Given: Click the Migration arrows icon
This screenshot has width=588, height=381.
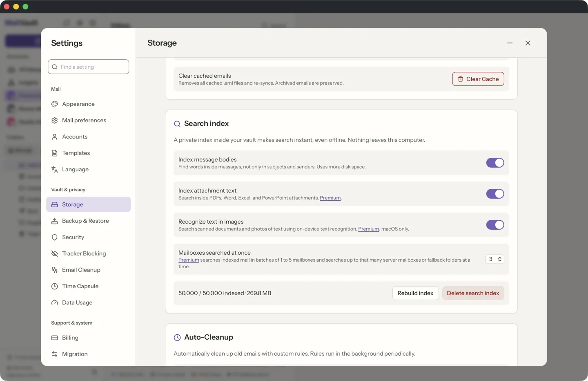Looking at the screenshot, I should [x=55, y=354].
